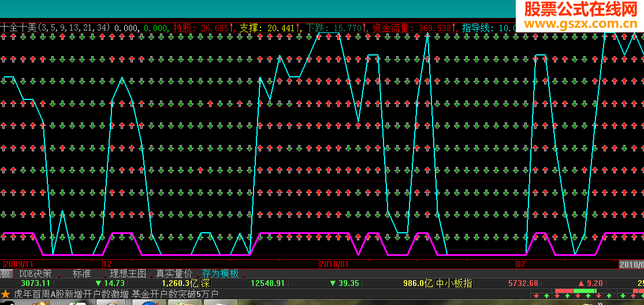
Task: Click the 深 index label in status bar
Action: click(206, 283)
